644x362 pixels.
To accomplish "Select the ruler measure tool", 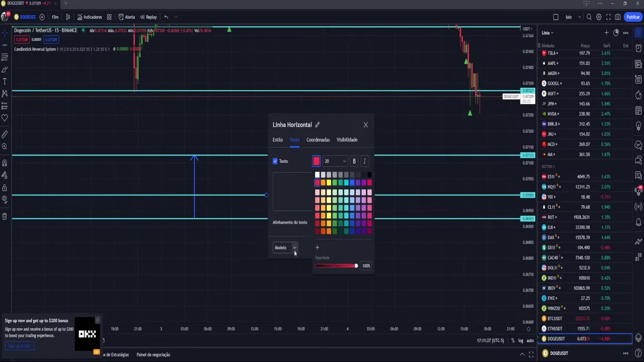I will coord(5,134).
